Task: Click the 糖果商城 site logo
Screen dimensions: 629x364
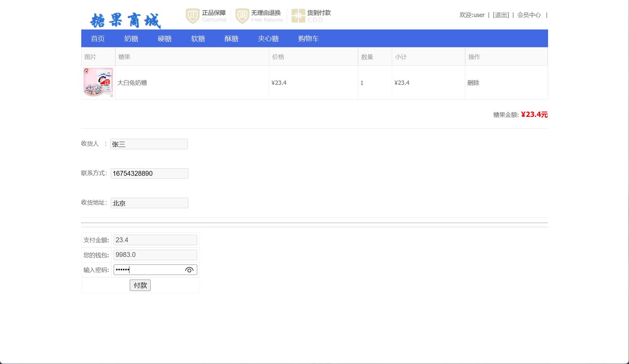Action: (x=125, y=20)
